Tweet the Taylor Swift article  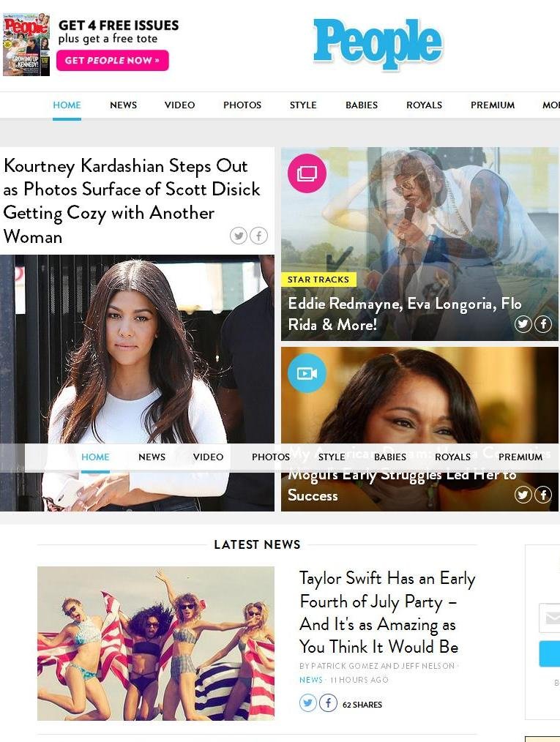tap(307, 702)
